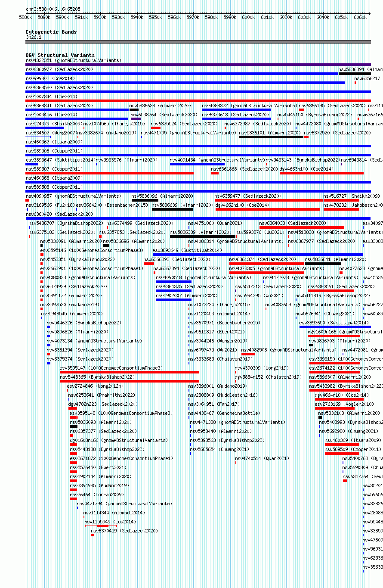Open the nsv4090518 gnomADStructuralVariants variant

coord(204,278)
